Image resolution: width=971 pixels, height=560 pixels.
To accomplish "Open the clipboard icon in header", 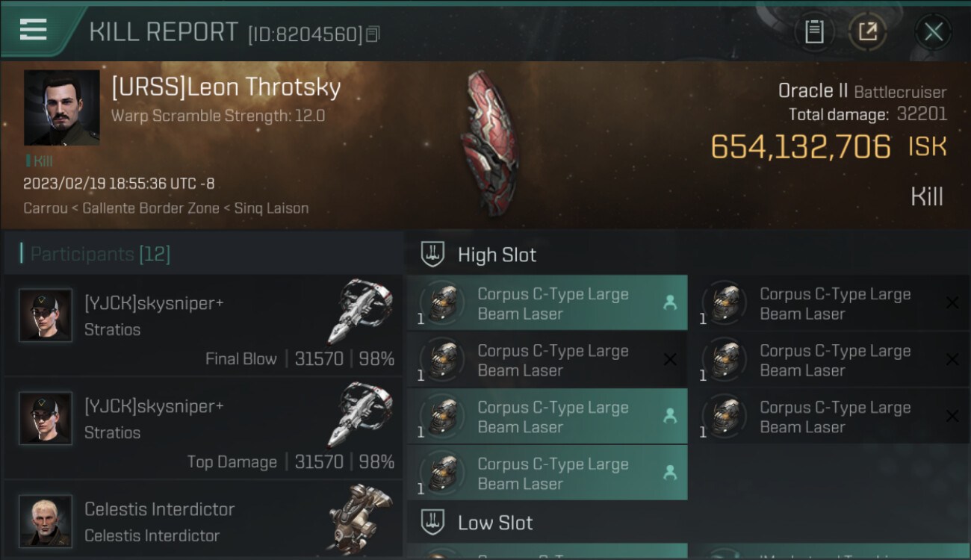I will [x=814, y=31].
